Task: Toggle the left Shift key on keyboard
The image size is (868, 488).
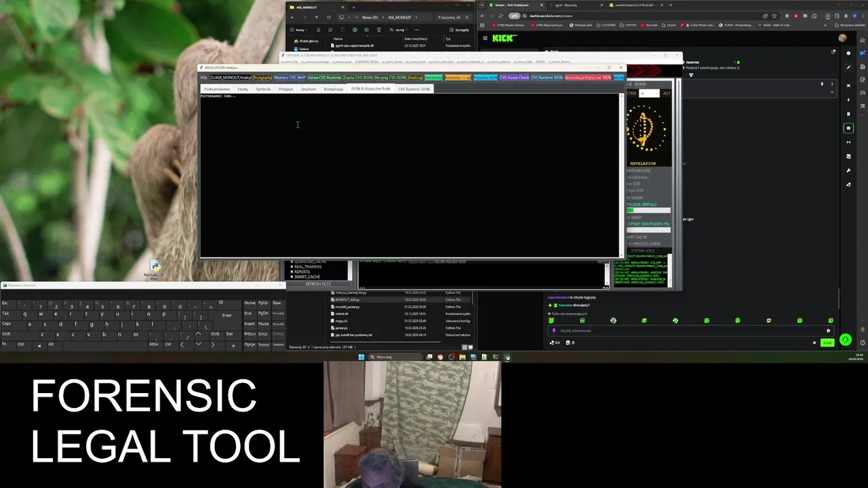Action: click(20, 337)
